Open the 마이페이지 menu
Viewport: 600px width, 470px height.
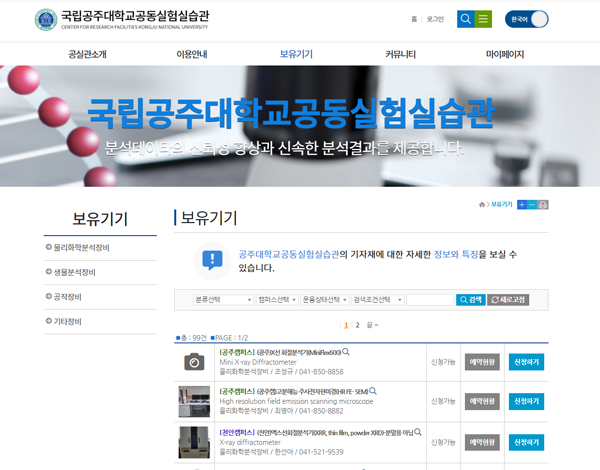[505, 54]
